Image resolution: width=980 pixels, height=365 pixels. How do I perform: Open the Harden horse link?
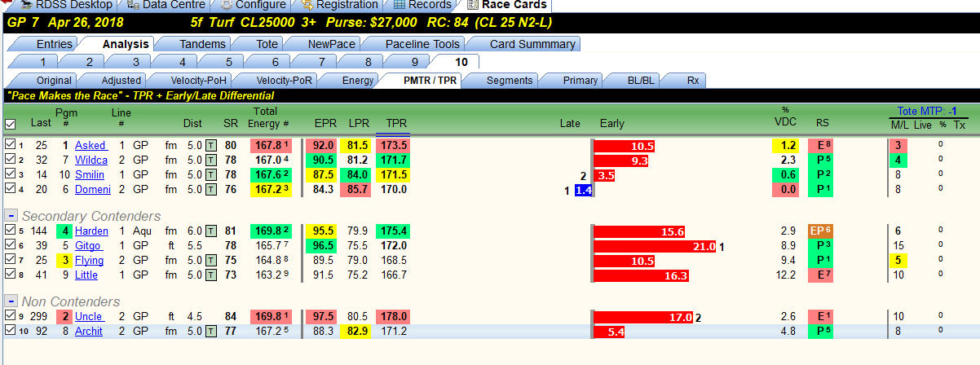(91, 231)
